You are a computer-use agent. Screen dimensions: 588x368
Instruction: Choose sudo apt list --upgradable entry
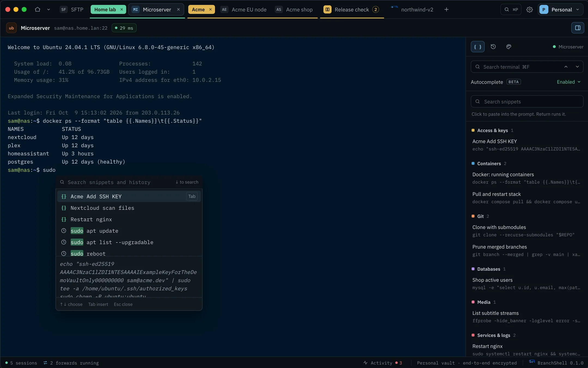(129, 242)
